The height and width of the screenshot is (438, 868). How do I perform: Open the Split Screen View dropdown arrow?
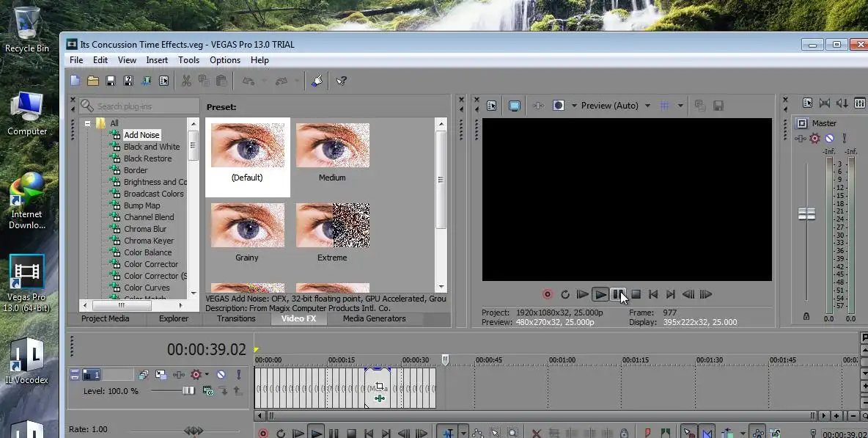[x=574, y=106]
